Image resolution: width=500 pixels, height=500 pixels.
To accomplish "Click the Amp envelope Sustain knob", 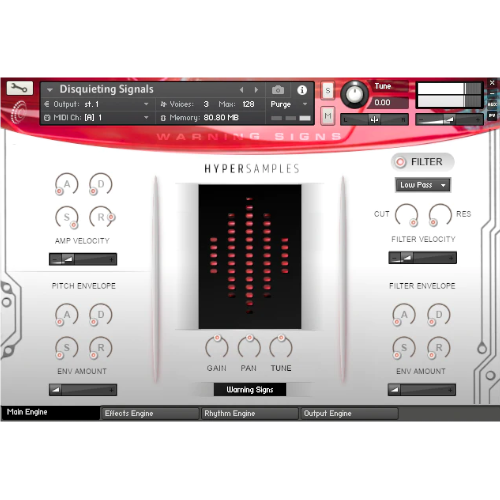I will 67,217.
